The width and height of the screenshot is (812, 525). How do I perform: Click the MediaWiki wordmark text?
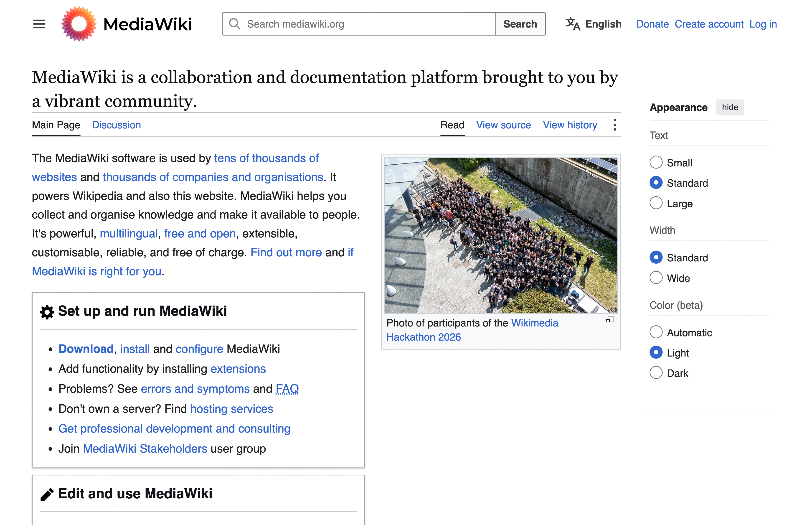(x=147, y=24)
